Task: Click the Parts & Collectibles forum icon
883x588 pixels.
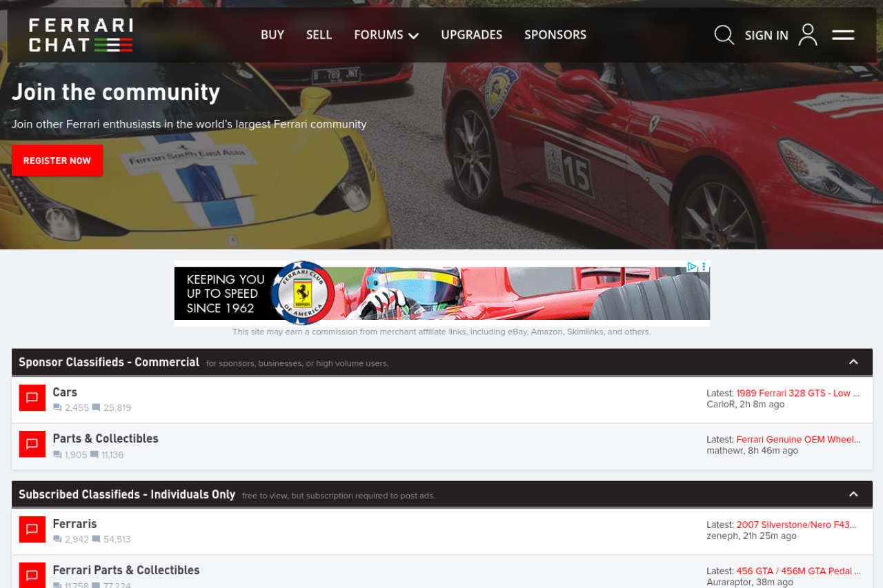Action: coord(32,444)
